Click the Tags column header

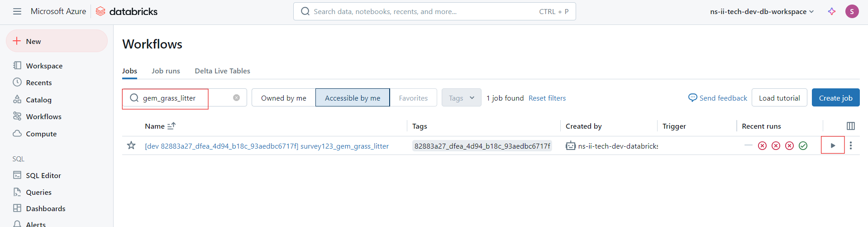click(420, 126)
